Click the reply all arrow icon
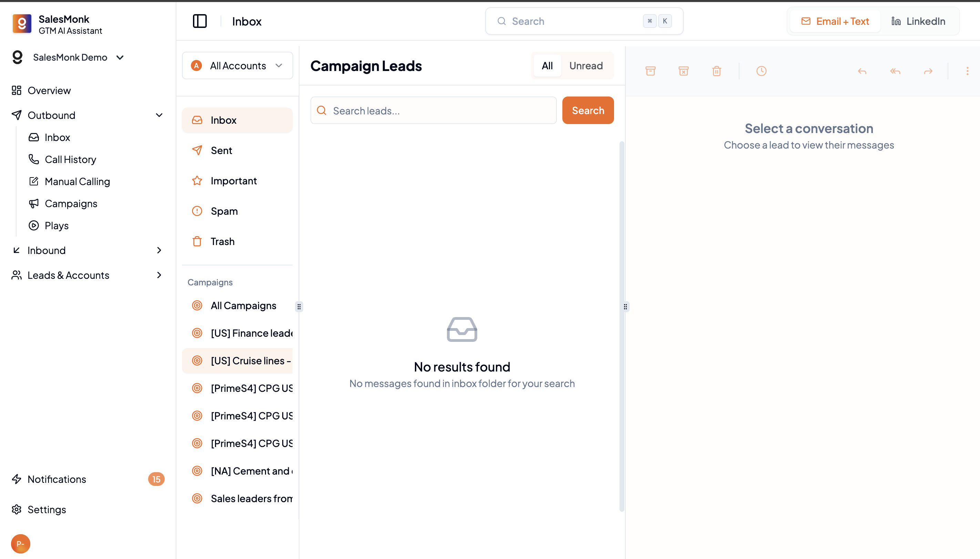The width and height of the screenshot is (980, 559). pos(895,71)
